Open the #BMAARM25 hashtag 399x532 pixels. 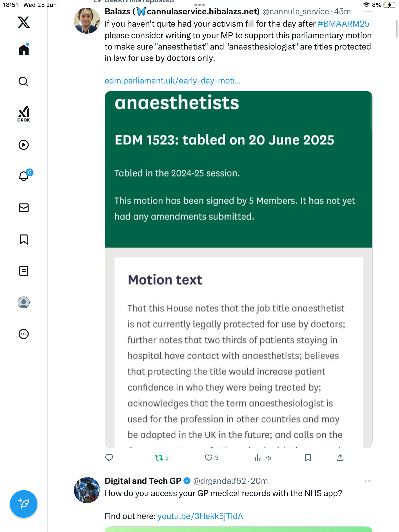[x=343, y=24]
